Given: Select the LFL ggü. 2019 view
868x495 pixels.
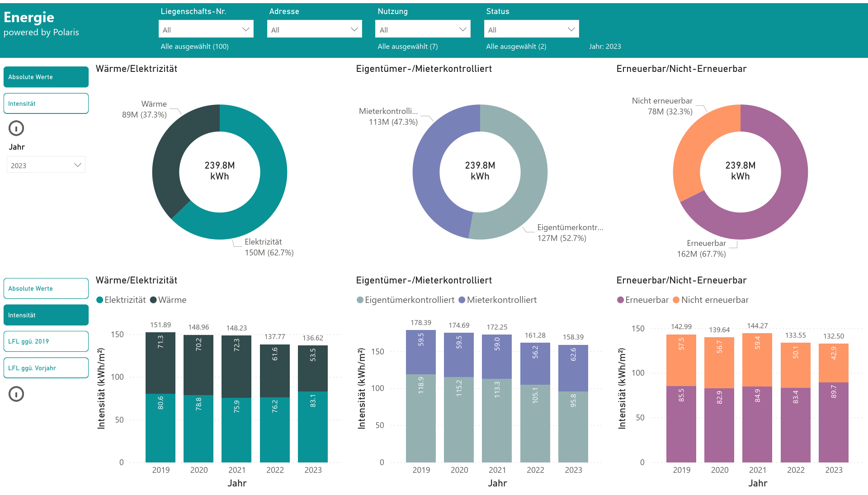Looking at the screenshot, I should point(46,341).
